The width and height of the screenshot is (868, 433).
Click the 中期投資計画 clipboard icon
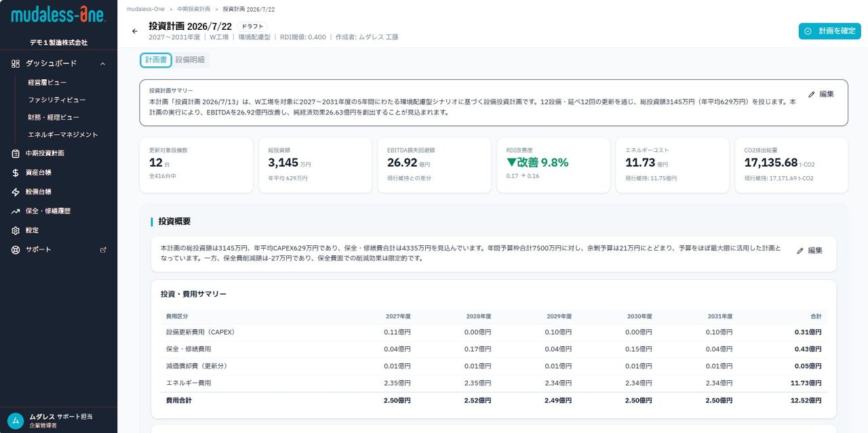tap(16, 153)
